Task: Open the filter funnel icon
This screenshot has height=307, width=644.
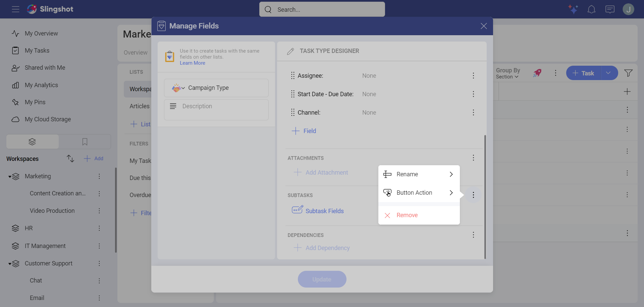Action: [x=629, y=73]
